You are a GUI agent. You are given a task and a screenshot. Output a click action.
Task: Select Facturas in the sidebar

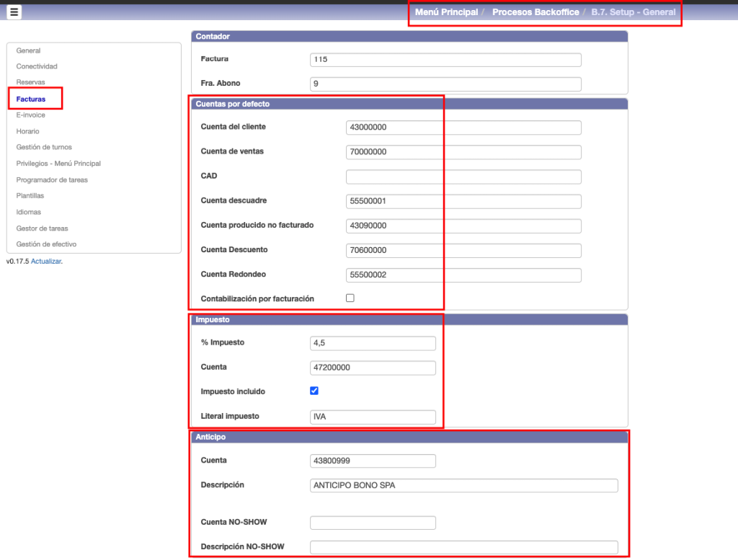point(31,99)
